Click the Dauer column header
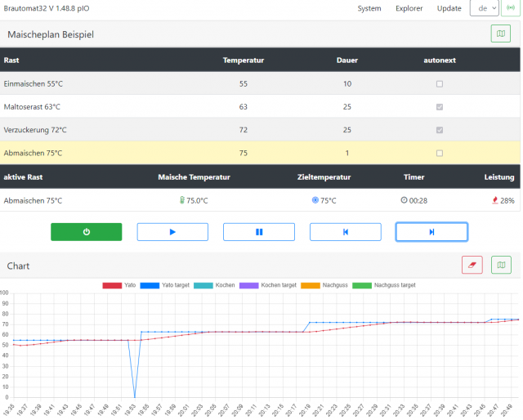This screenshot has width=523, height=420. 347,60
